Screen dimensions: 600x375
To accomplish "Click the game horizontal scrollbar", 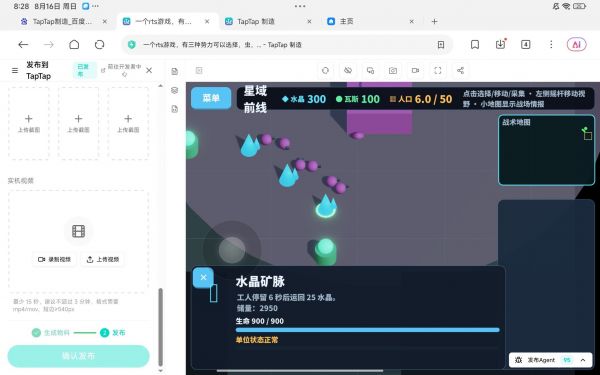I will (x=300, y=370).
